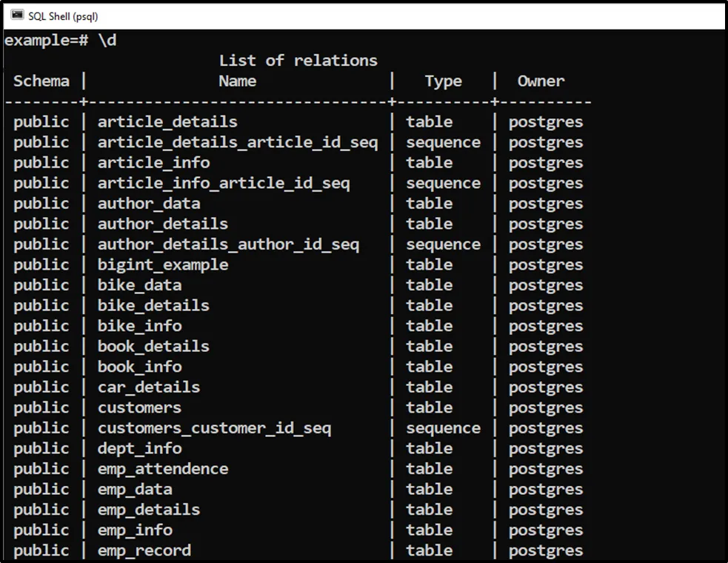This screenshot has width=728, height=563.
Task: Click the author_data relation name
Action: coord(149,204)
